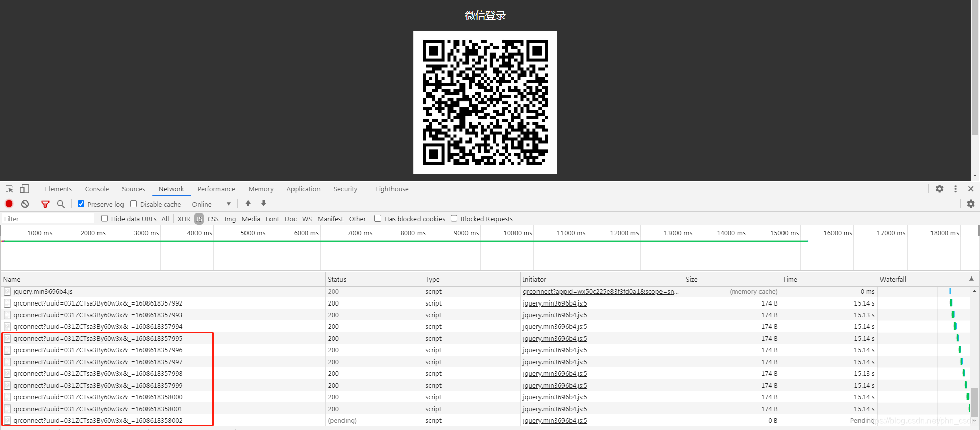Open the Lighthouse tab
The image size is (980, 430).
(x=392, y=189)
